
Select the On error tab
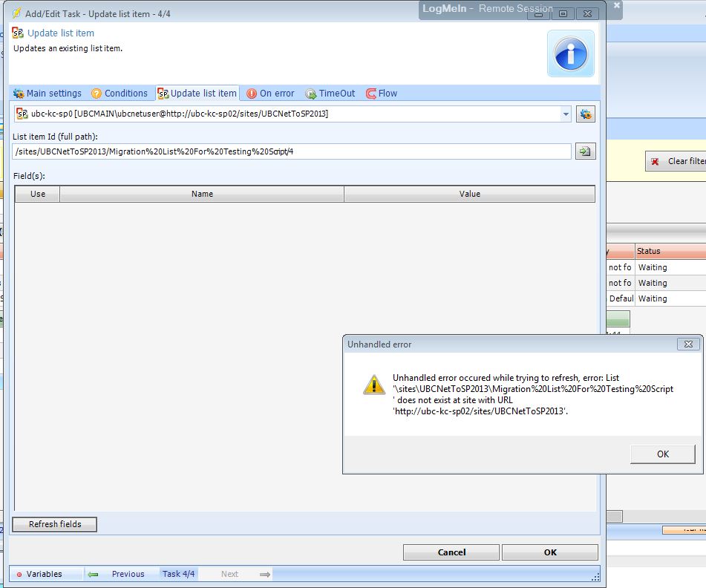[270, 94]
